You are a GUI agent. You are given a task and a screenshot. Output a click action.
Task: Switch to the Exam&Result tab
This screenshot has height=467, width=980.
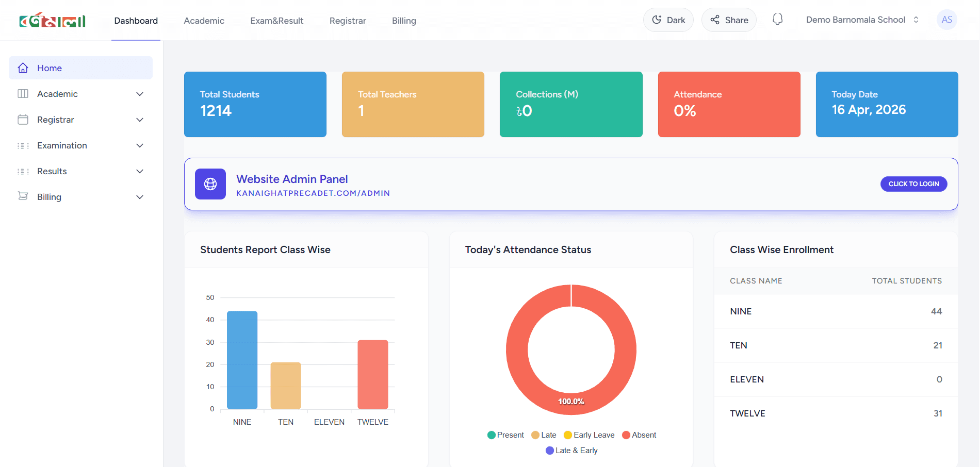(x=276, y=21)
